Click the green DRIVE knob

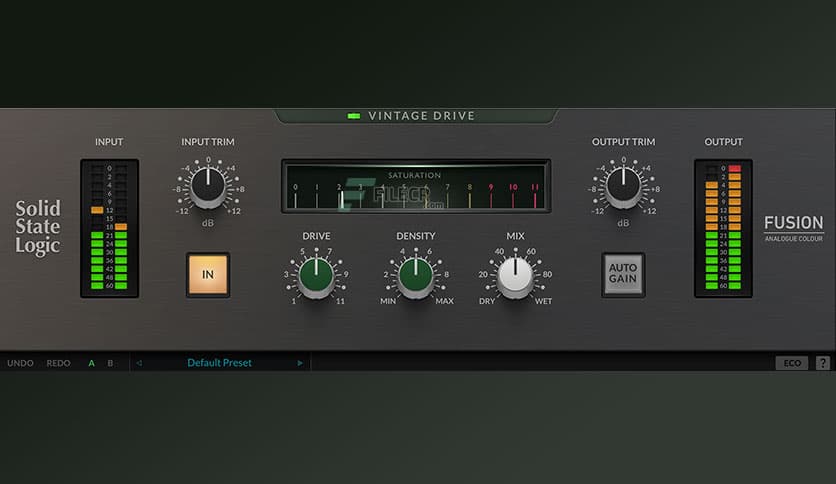(x=316, y=276)
